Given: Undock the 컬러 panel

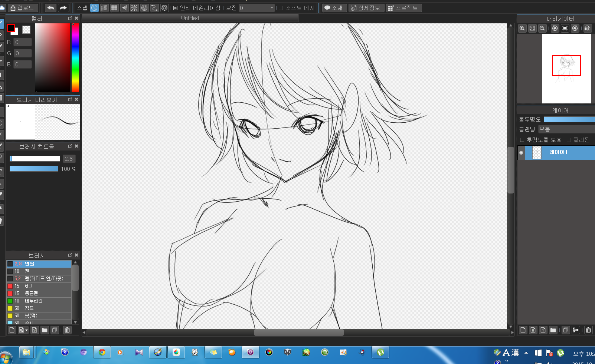Looking at the screenshot, I should (70, 18).
